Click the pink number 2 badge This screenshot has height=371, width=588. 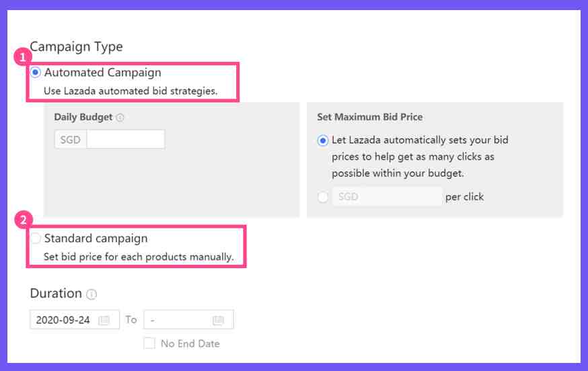coord(24,220)
